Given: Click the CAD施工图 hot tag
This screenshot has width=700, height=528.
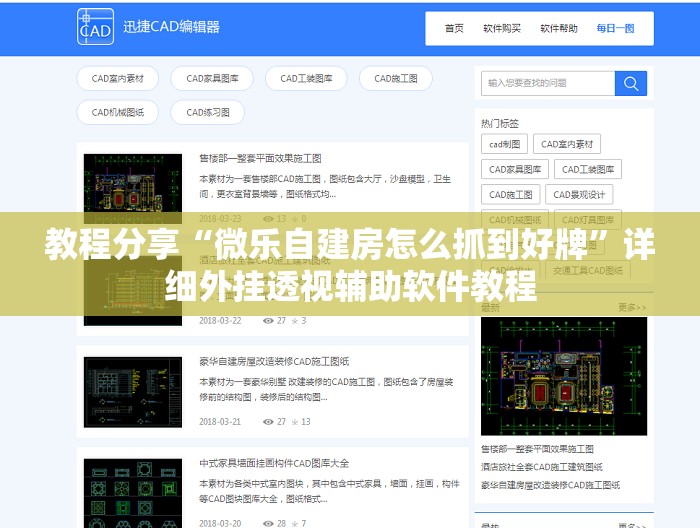Looking at the screenshot, I should [x=511, y=195].
